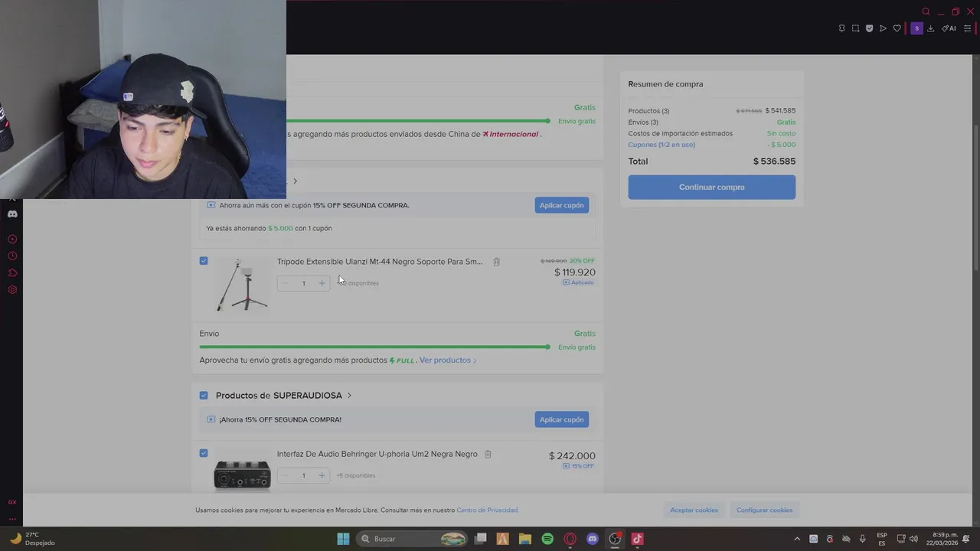Open the Extensions cube icon in sidebar
The image size is (980, 551).
[x=12, y=272]
